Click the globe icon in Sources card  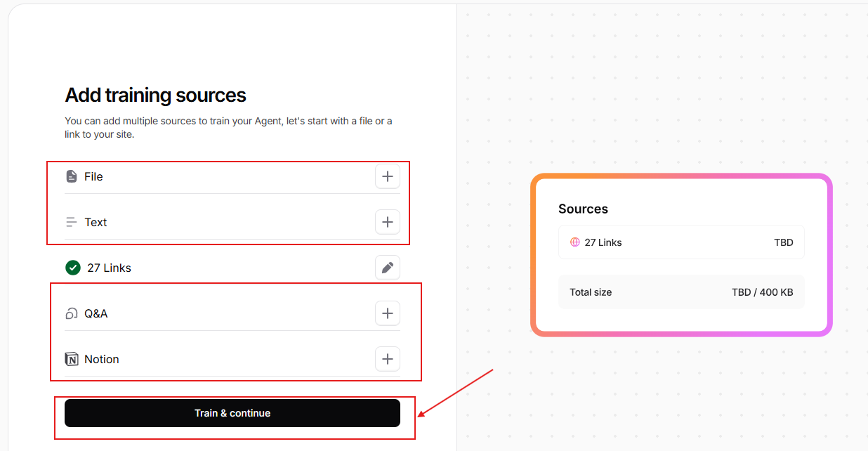tap(575, 242)
